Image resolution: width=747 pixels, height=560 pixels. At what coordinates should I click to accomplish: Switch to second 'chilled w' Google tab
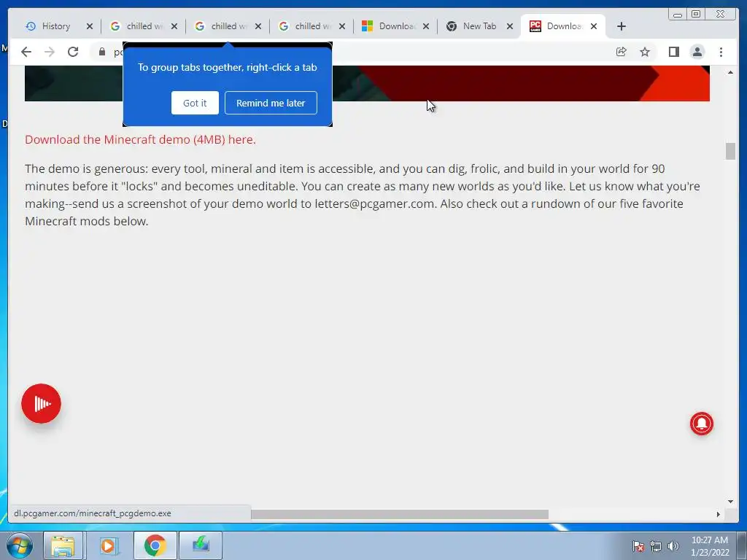click(228, 26)
